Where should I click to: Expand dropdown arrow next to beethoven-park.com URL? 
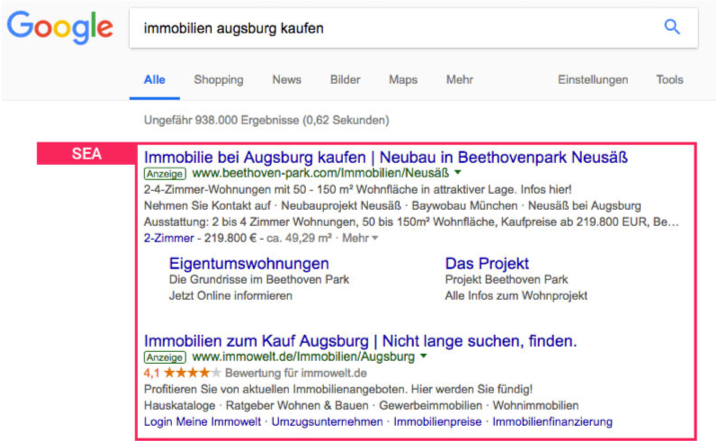pos(458,173)
